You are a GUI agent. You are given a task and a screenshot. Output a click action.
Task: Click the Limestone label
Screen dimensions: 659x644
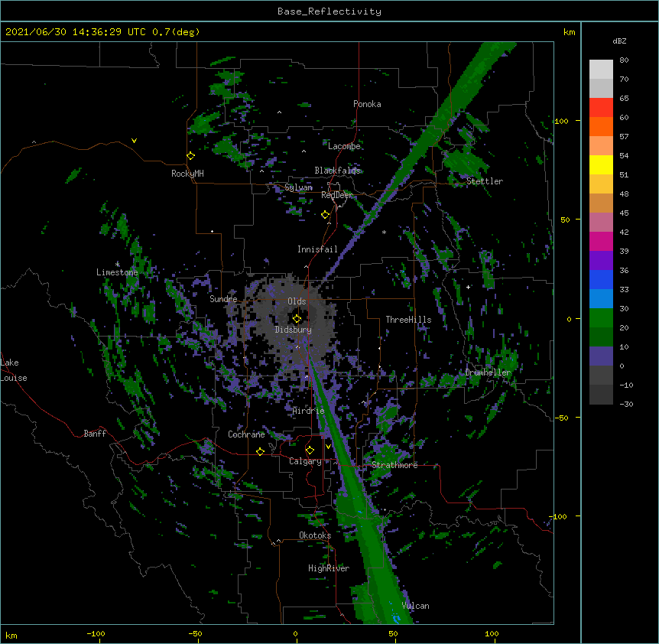coord(117,272)
